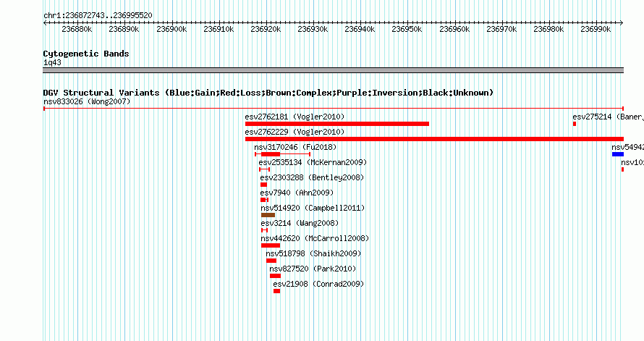644x341 pixels.
Task: Open the nsv5494 label above the blue bar
Action: point(627,147)
